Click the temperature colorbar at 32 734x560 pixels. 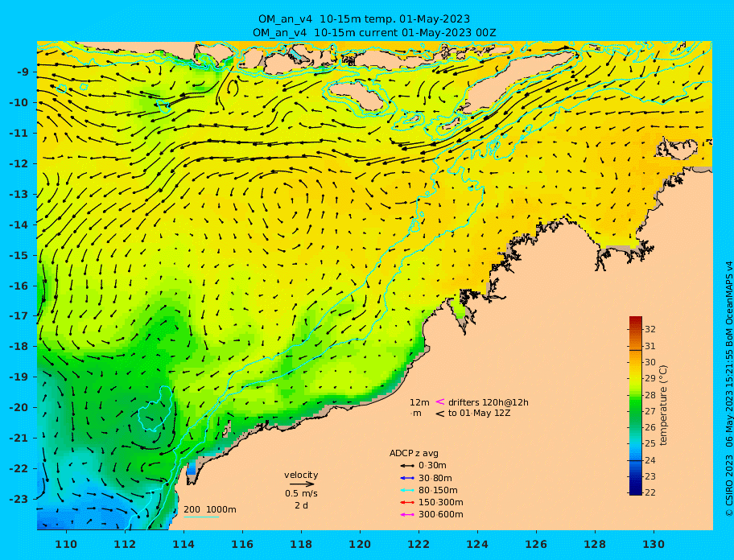click(x=636, y=329)
